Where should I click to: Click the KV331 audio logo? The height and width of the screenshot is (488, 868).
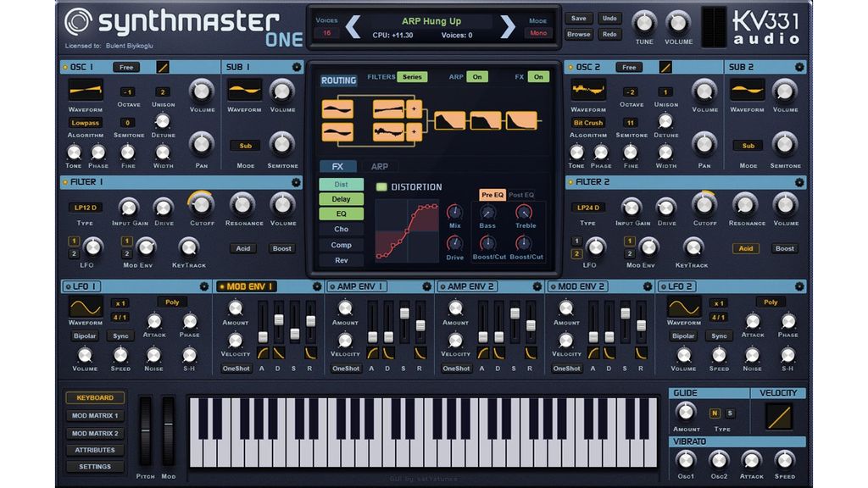pyautogui.click(x=766, y=24)
